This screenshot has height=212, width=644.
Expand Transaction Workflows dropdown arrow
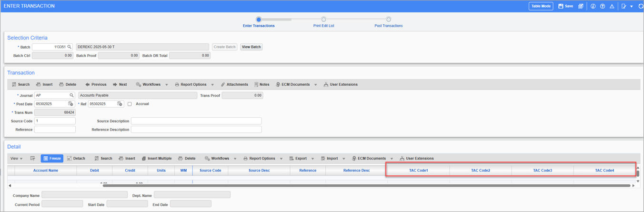click(x=167, y=85)
